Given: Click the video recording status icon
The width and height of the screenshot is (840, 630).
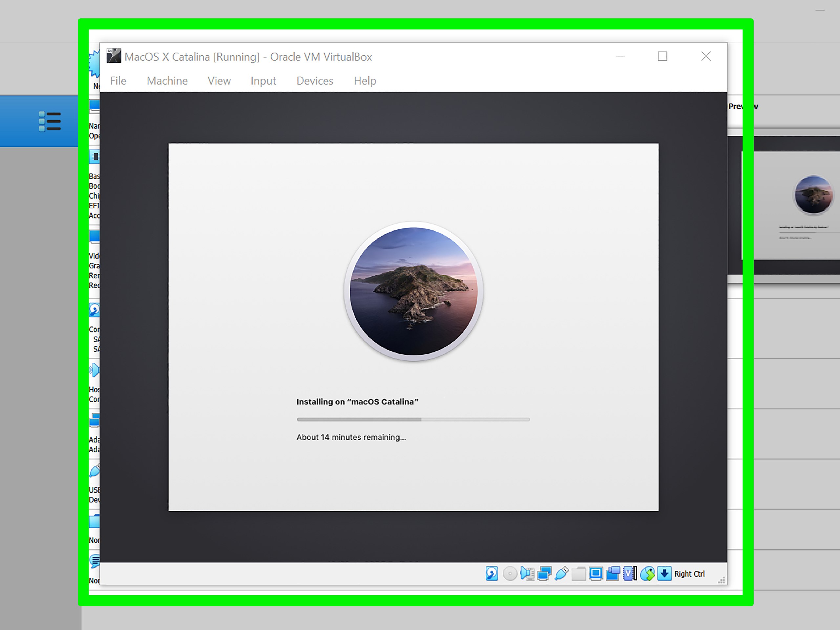Looking at the screenshot, I should pos(613,574).
